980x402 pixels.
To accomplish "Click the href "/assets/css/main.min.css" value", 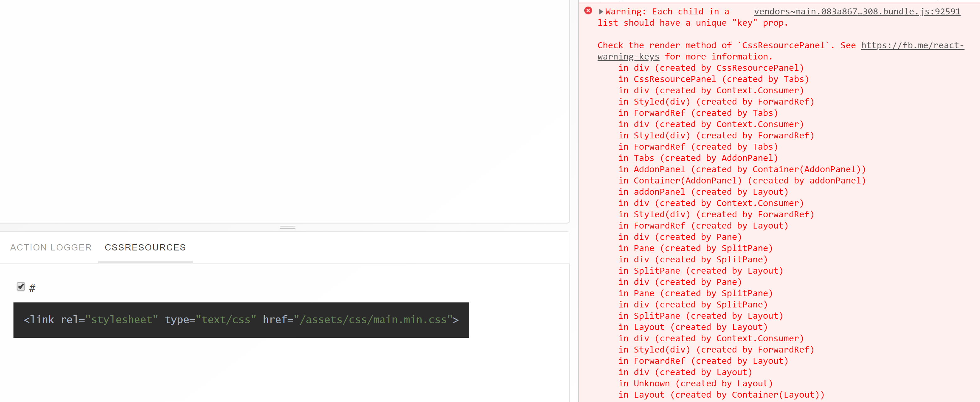I will (373, 320).
